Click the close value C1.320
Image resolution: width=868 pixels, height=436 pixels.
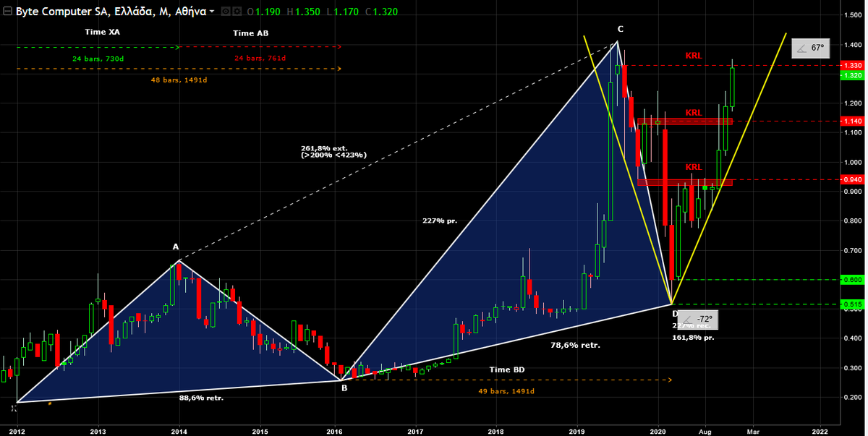point(383,12)
